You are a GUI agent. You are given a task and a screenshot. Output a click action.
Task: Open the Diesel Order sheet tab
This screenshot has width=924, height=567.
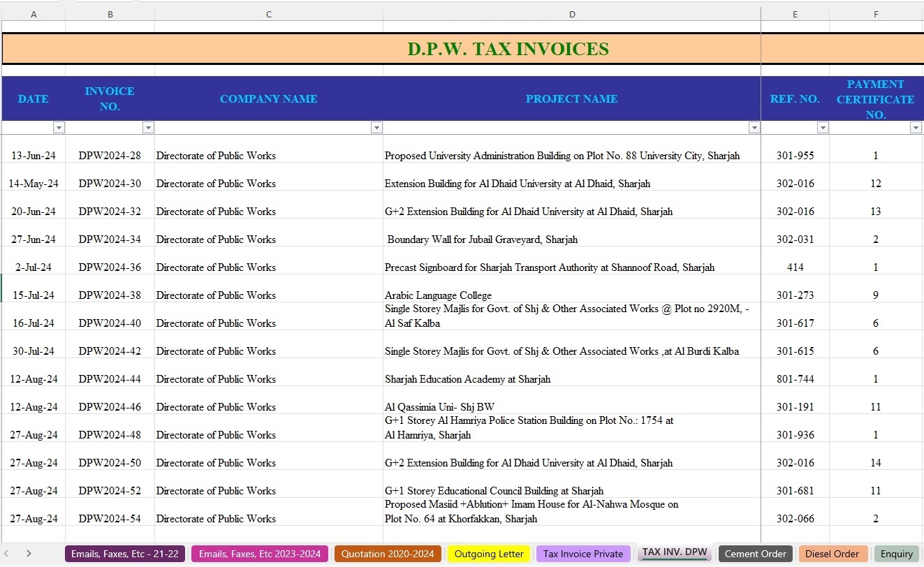(832, 554)
